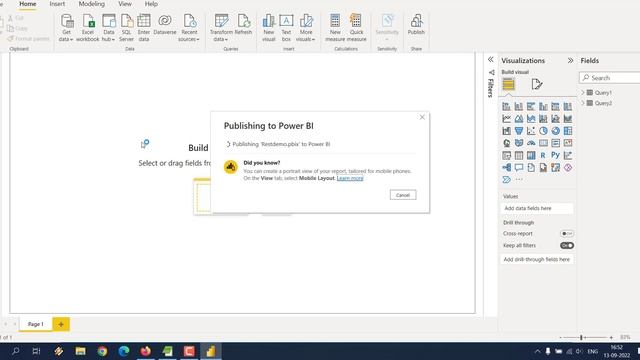Open File Explorer from taskbar

click(x=80, y=351)
